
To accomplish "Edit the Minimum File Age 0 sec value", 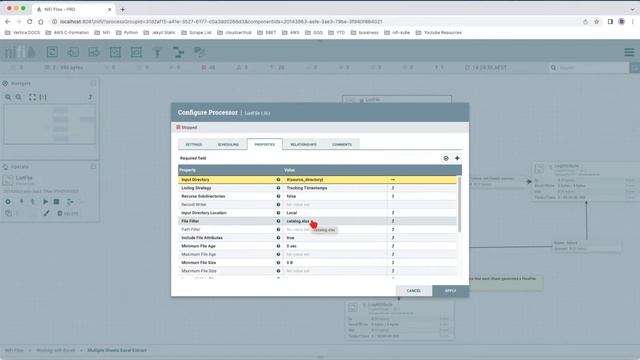I will pyautogui.click(x=336, y=246).
